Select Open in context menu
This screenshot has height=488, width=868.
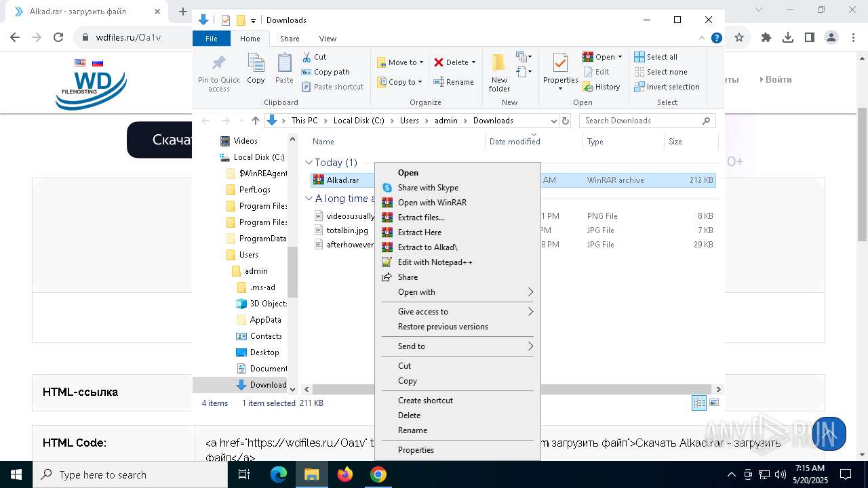pos(457,173)
